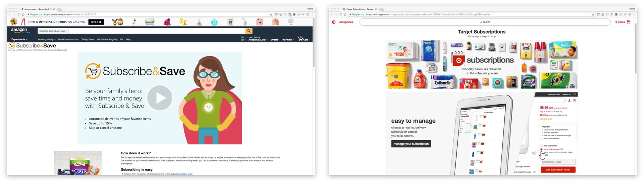
Task: Open the Target cart showing 0 items
Action: pos(623,22)
